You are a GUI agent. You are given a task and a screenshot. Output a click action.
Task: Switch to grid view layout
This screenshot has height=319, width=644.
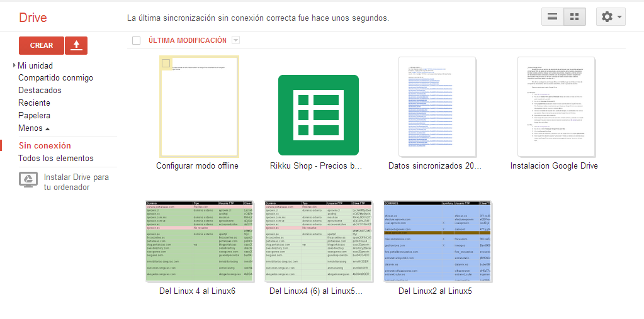pyautogui.click(x=574, y=17)
